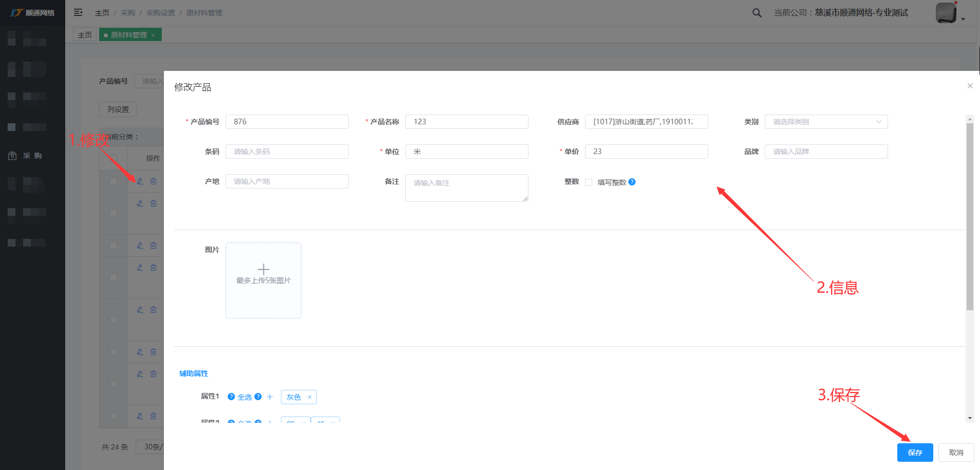Expand the 类别 dropdown
Viewport: 980px width, 470px height.
point(826,122)
